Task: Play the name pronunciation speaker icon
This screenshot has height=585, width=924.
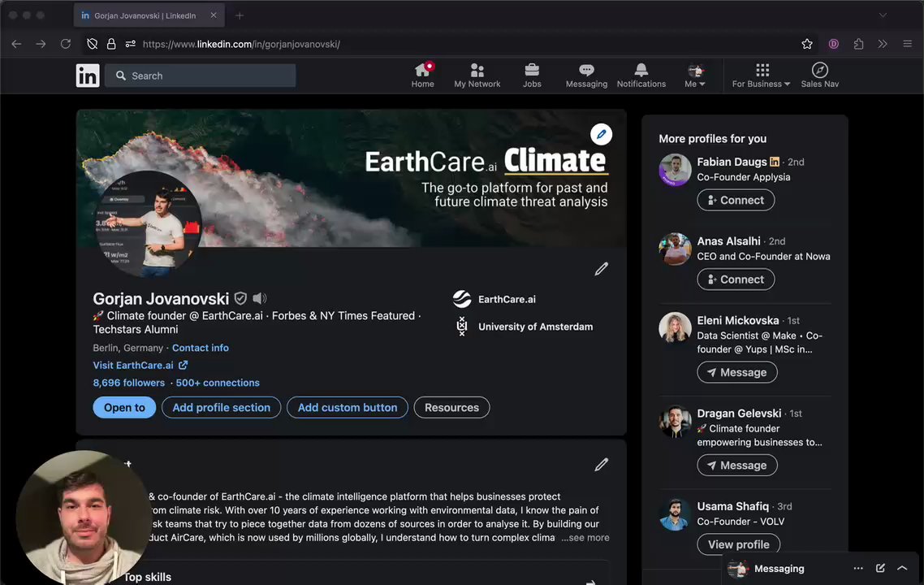Action: [x=260, y=298]
